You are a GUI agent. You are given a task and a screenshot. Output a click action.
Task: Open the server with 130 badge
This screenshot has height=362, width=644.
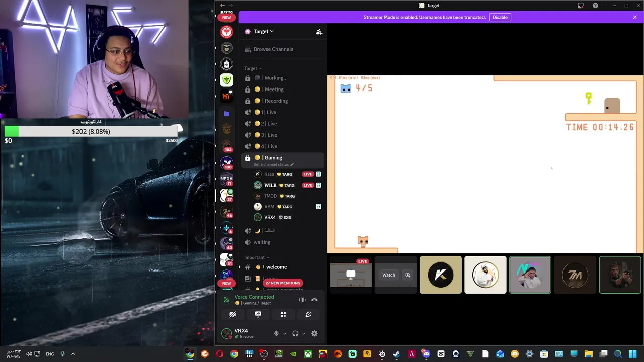point(227,163)
